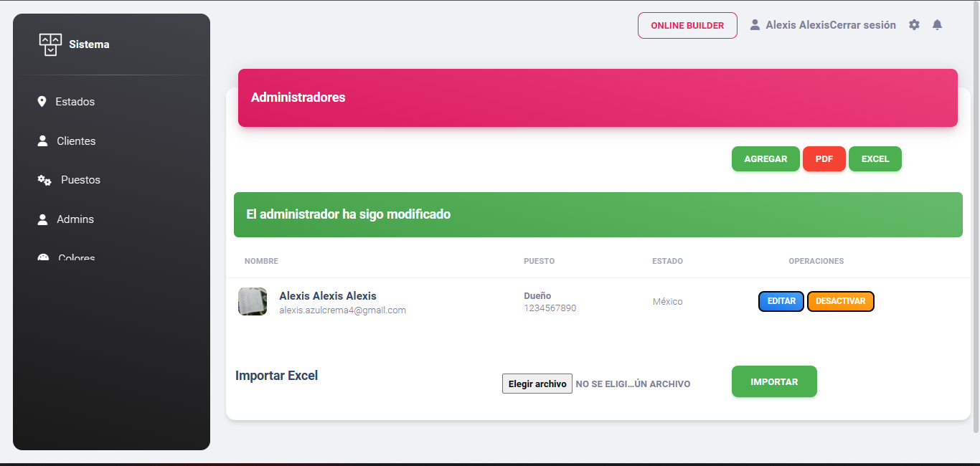Click the Sistema logo icon
The height and width of the screenshot is (466, 980).
tap(50, 44)
